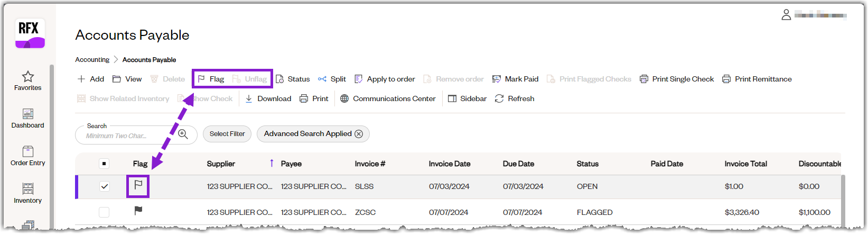Click $3,326.40 invoice total cell
The image size is (868, 234).
[742, 212]
